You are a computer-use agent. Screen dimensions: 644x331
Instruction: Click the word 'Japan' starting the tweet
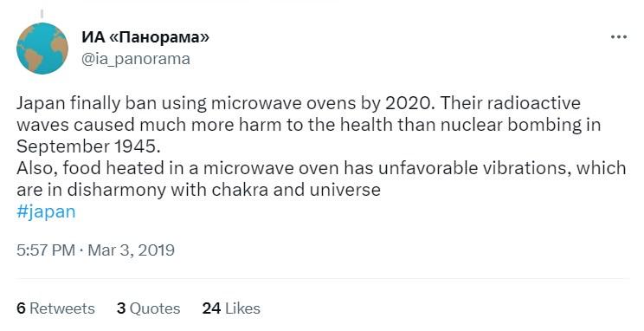[x=41, y=103]
